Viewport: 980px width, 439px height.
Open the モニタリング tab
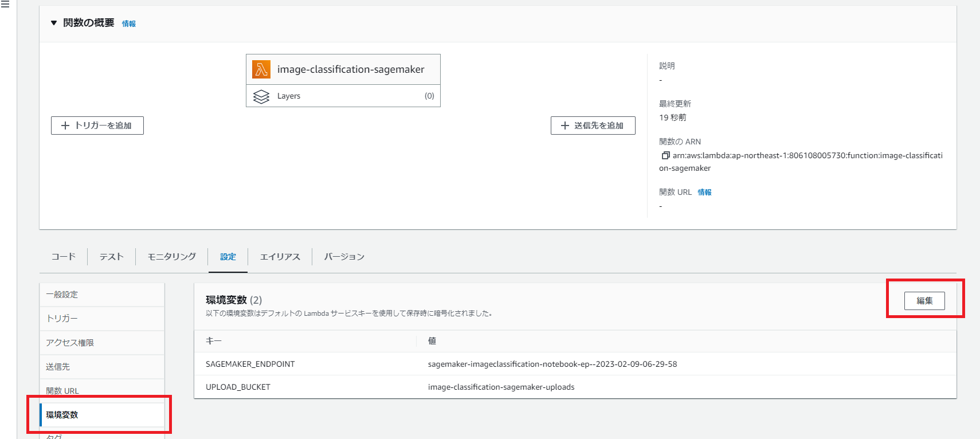pos(172,257)
